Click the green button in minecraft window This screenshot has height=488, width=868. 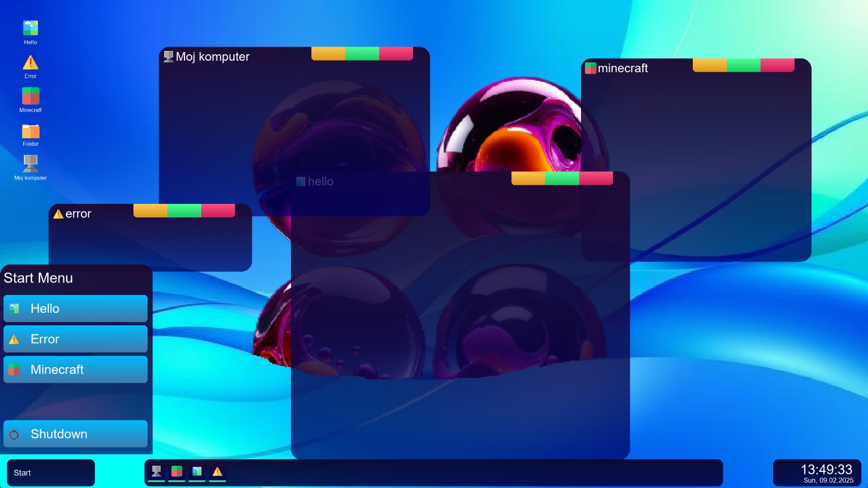tap(743, 65)
